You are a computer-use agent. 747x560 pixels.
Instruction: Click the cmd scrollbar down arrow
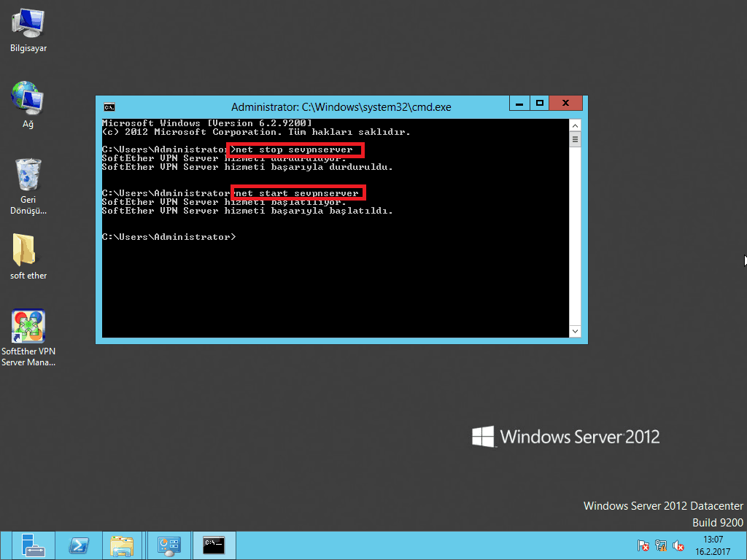[x=575, y=332]
